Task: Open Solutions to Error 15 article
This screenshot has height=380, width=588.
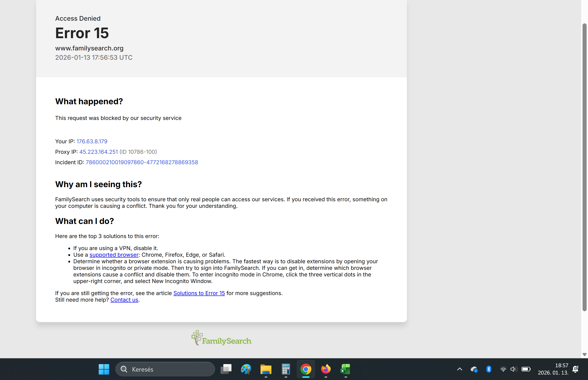Action: 199,293
